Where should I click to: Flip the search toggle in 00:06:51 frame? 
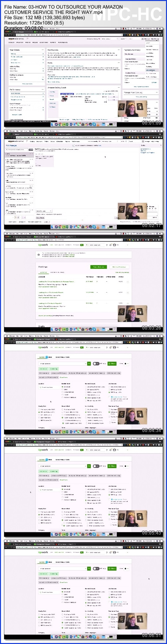[96, 569]
